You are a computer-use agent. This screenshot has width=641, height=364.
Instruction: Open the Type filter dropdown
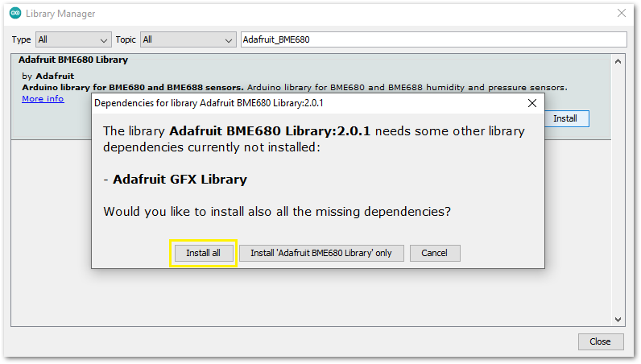coord(72,39)
